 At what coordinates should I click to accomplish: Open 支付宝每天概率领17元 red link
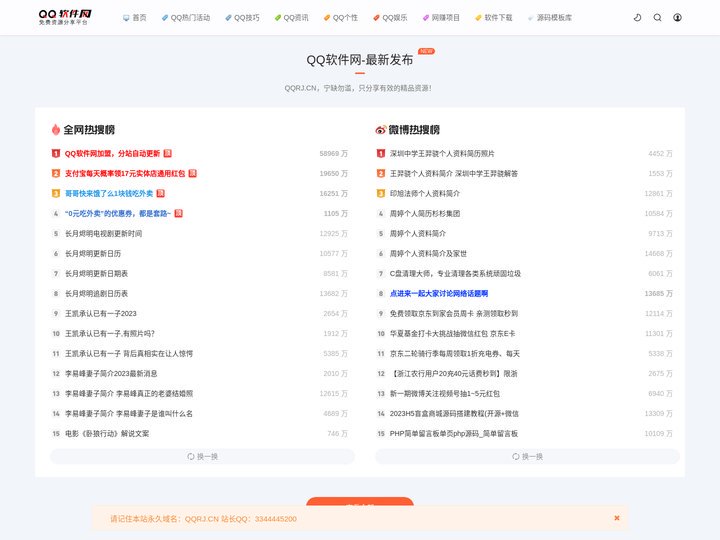click(x=125, y=173)
